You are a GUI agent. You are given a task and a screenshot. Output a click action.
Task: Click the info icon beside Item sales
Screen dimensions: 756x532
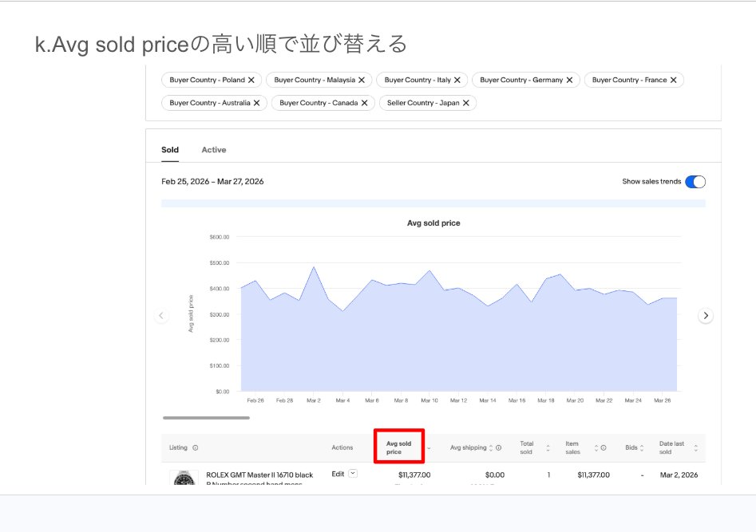[604, 448]
